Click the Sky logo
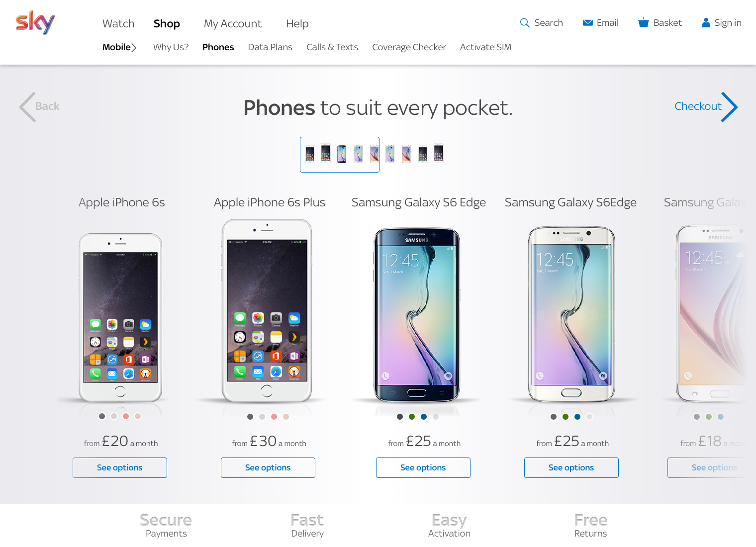Image resolution: width=756 pixels, height=547 pixels. pos(35,22)
